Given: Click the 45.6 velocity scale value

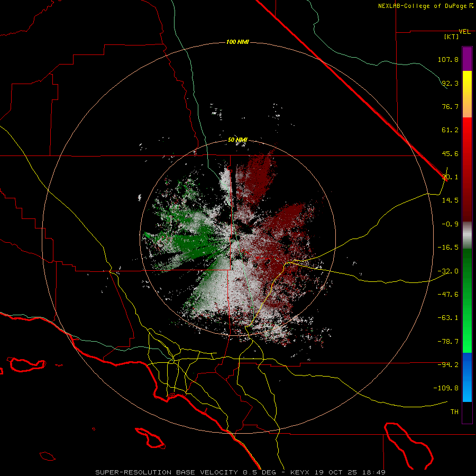Looking at the screenshot, I should click(450, 153).
